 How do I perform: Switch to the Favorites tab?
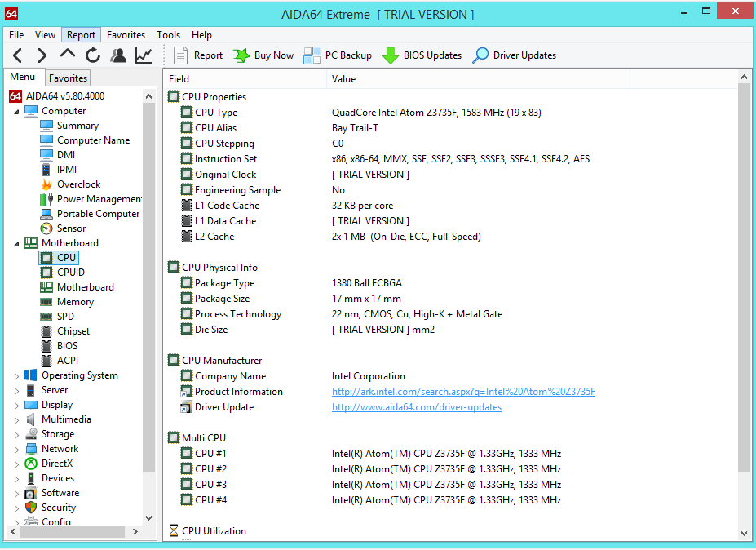point(68,78)
